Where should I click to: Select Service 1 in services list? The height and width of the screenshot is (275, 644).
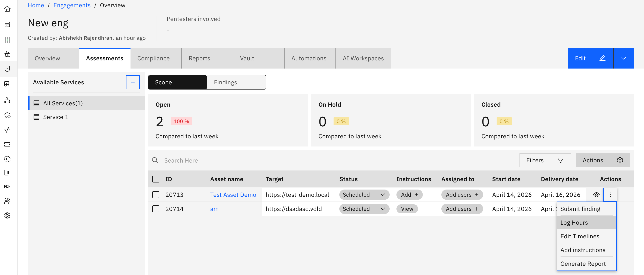[x=86, y=117]
